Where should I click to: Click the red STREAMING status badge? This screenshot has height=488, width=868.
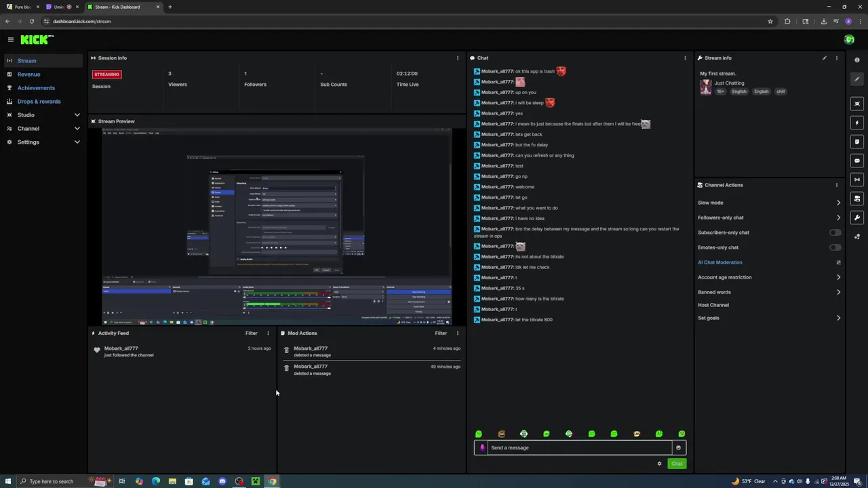(106, 75)
